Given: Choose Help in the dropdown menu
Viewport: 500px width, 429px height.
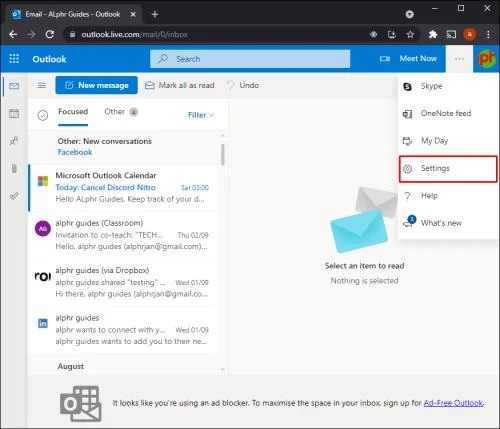Looking at the screenshot, I should pos(448,196).
